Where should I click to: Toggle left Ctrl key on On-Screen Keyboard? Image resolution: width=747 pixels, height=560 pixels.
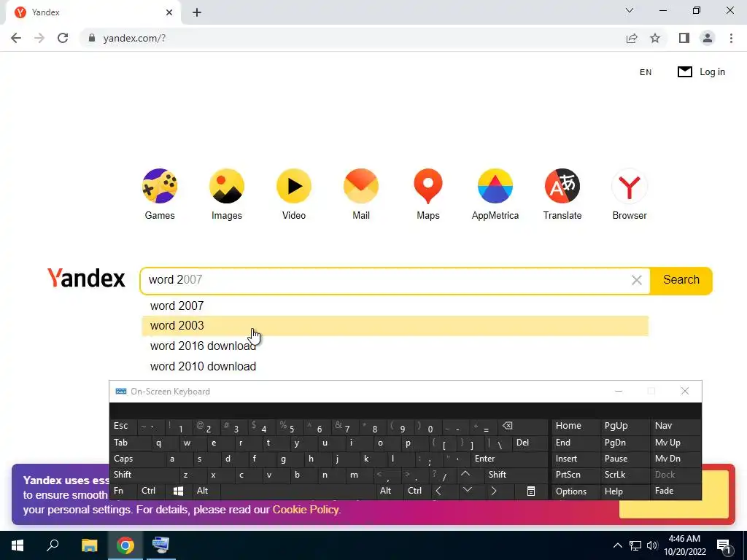(151, 491)
